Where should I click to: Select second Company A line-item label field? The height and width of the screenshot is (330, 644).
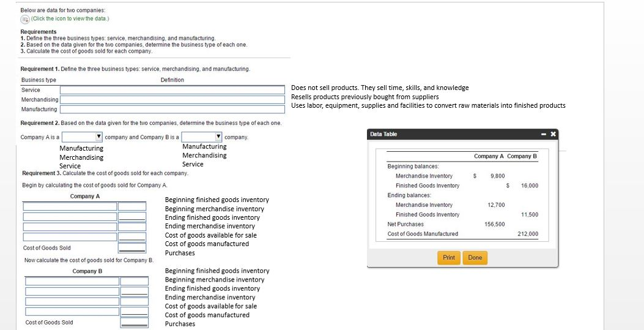click(70, 217)
